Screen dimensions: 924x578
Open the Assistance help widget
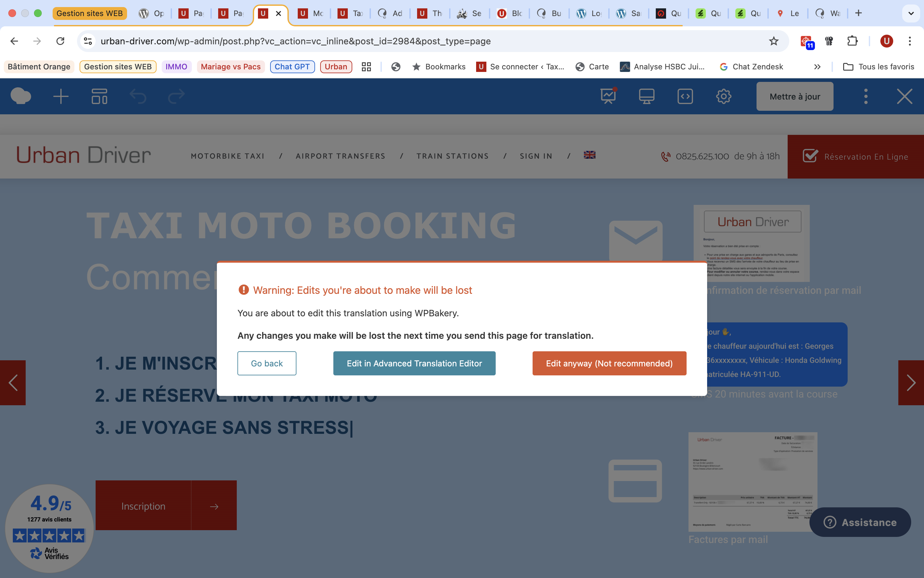(x=860, y=522)
